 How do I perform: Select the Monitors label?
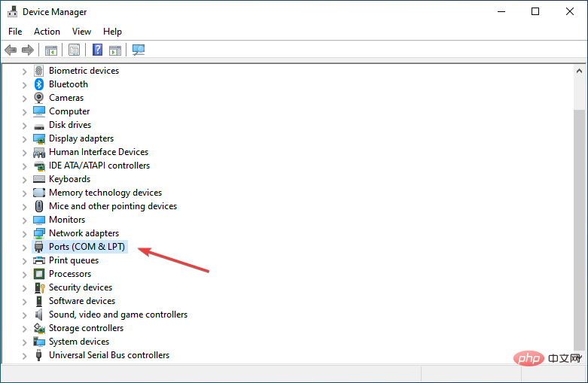(67, 220)
